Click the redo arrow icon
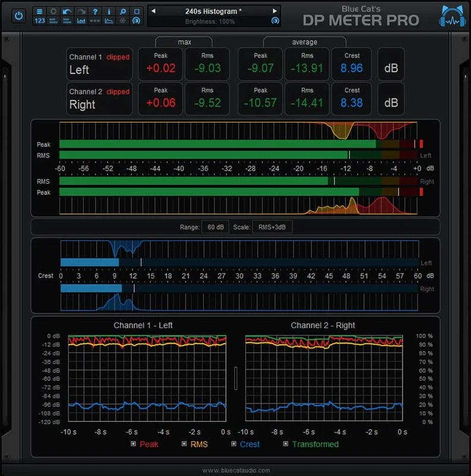471x476 pixels. (x=81, y=11)
